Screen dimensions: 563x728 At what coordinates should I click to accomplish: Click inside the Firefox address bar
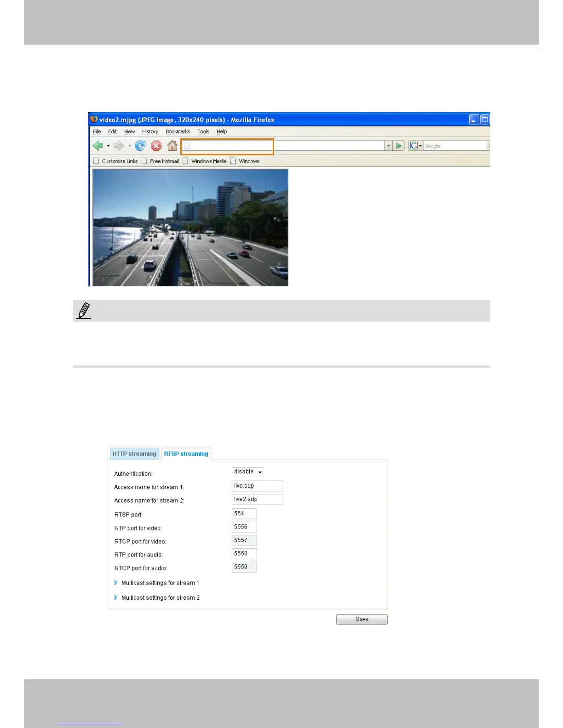(283, 146)
